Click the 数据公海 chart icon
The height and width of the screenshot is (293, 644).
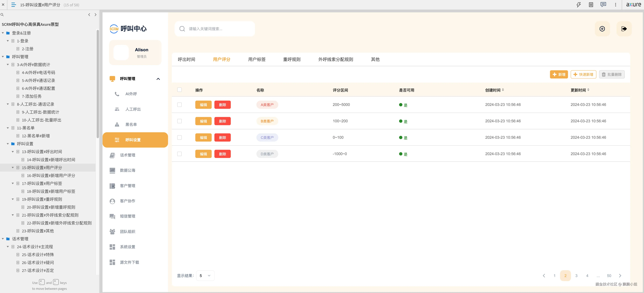tap(112, 170)
